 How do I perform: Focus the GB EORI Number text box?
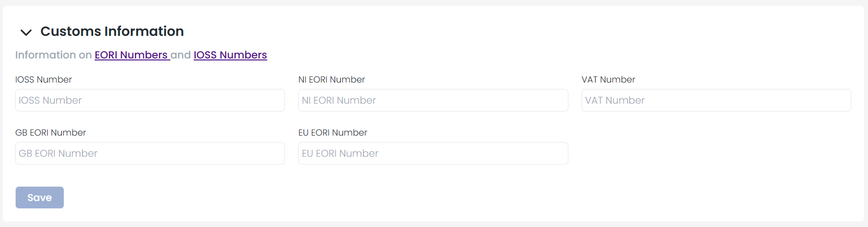click(x=150, y=153)
